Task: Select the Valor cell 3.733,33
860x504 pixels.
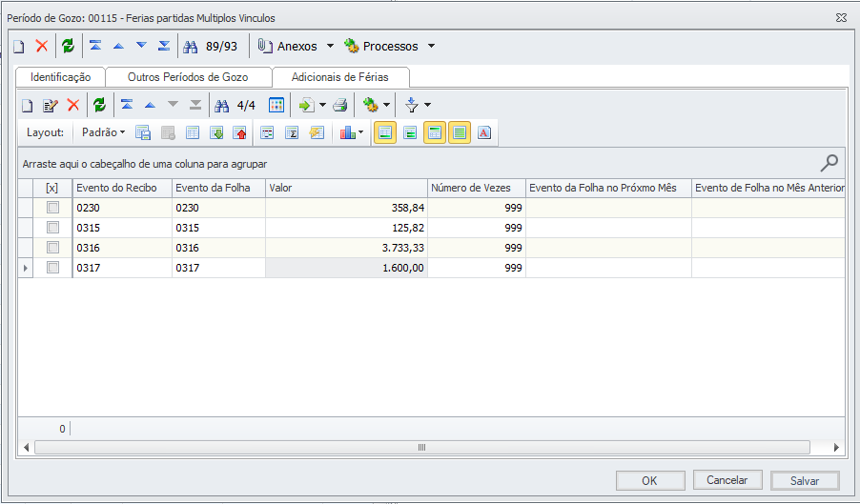Action: [347, 248]
